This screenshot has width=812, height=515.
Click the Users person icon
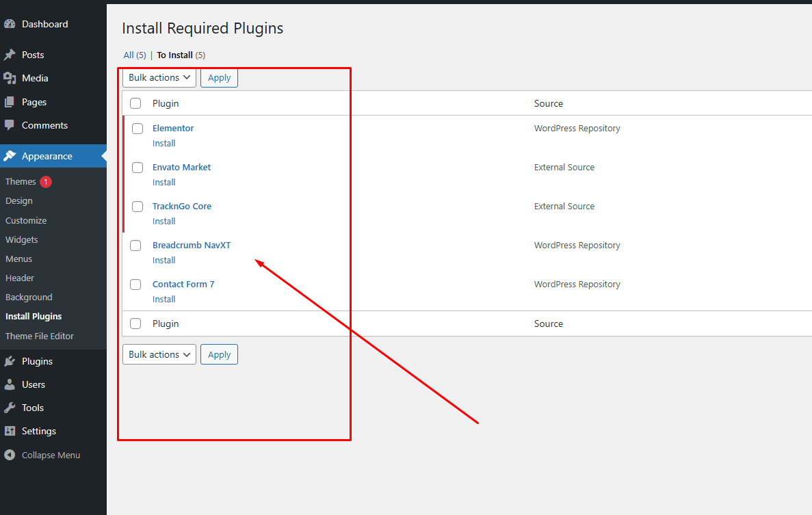point(10,384)
